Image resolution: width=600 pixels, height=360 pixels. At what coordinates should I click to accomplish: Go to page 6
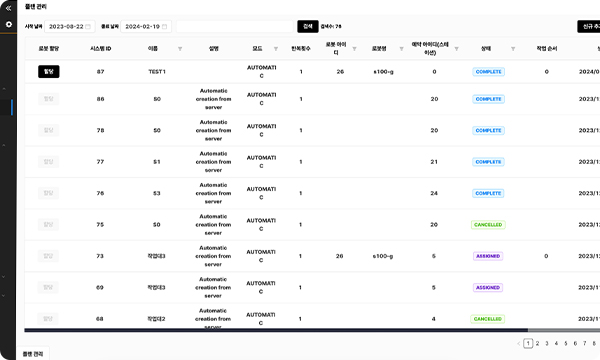575,344
